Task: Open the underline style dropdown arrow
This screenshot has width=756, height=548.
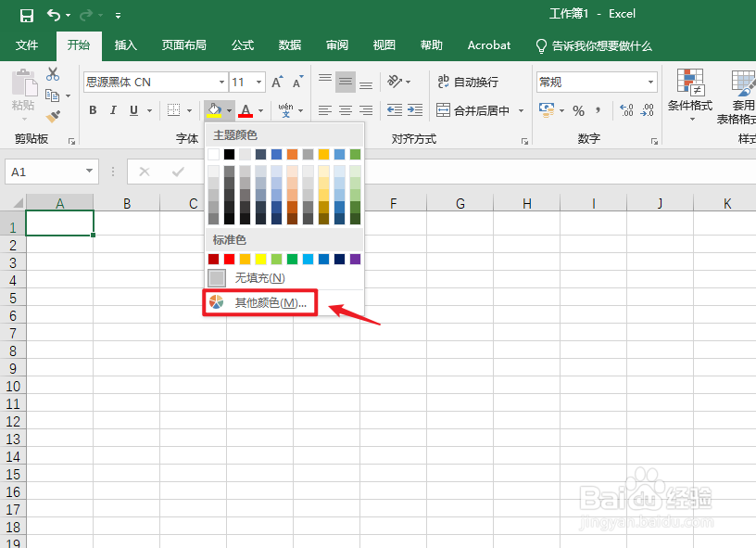Action: [149, 110]
